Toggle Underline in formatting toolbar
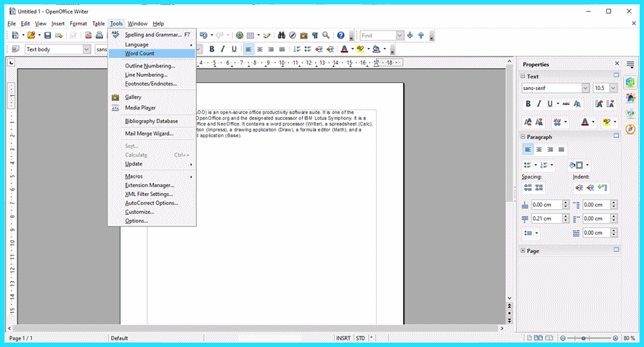The height and width of the screenshot is (347, 644). point(234,49)
